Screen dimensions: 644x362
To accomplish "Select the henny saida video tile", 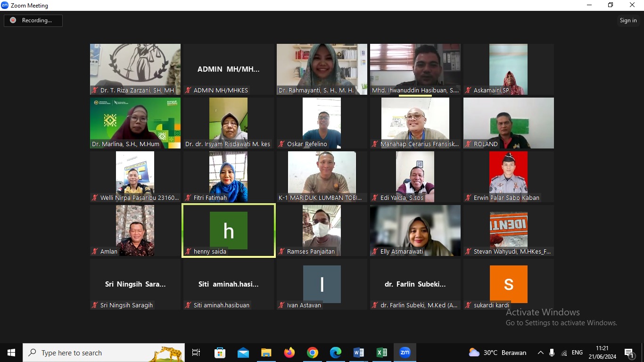I will (x=229, y=230).
